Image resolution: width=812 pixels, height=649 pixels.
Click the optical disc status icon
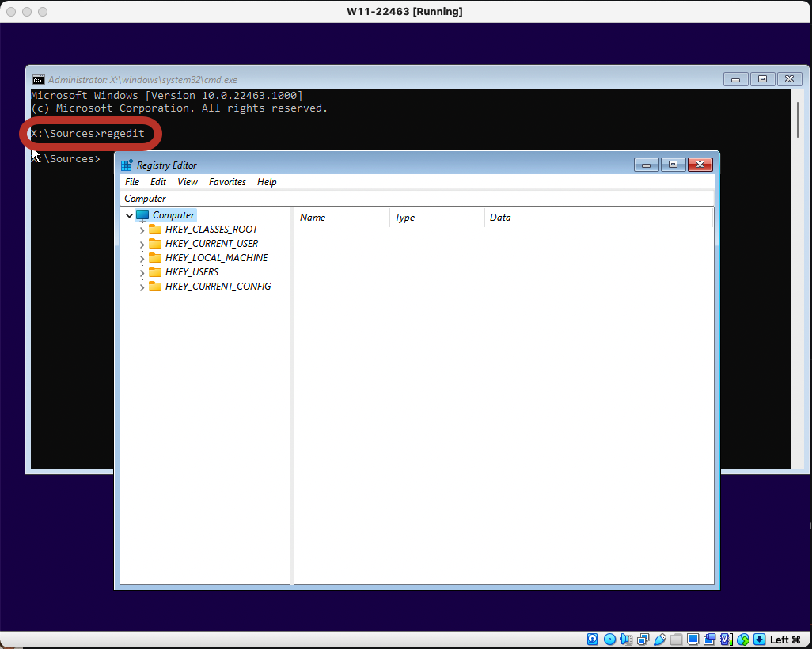point(609,640)
